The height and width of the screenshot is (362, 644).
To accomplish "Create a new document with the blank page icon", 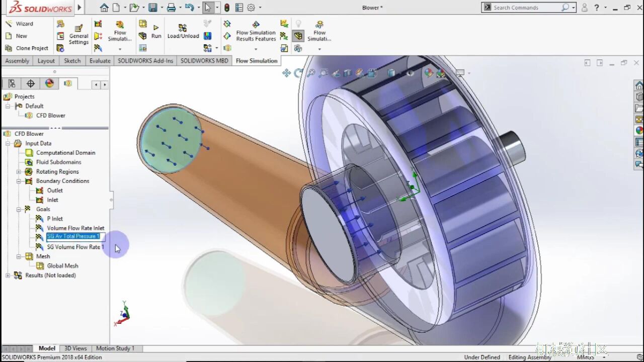I will point(116,8).
